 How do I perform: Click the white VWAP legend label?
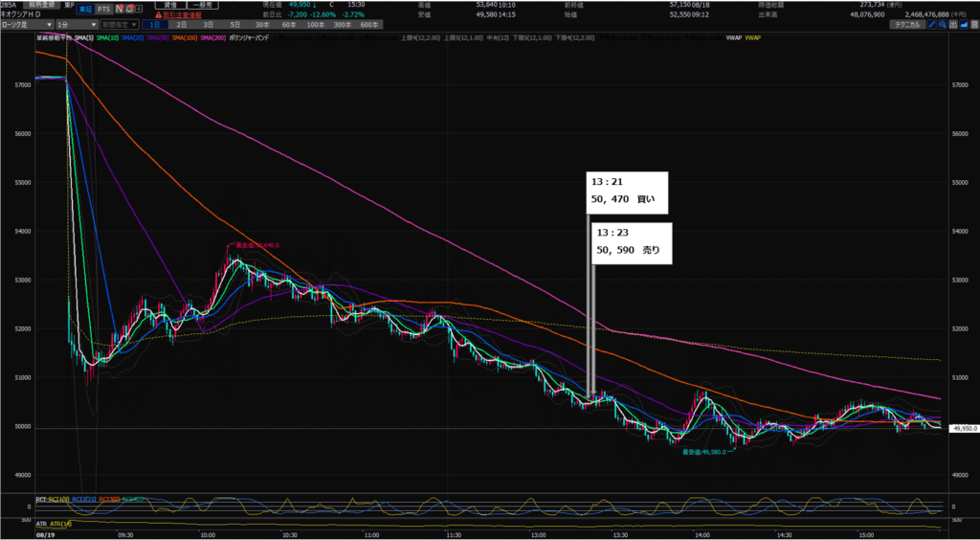tap(734, 38)
